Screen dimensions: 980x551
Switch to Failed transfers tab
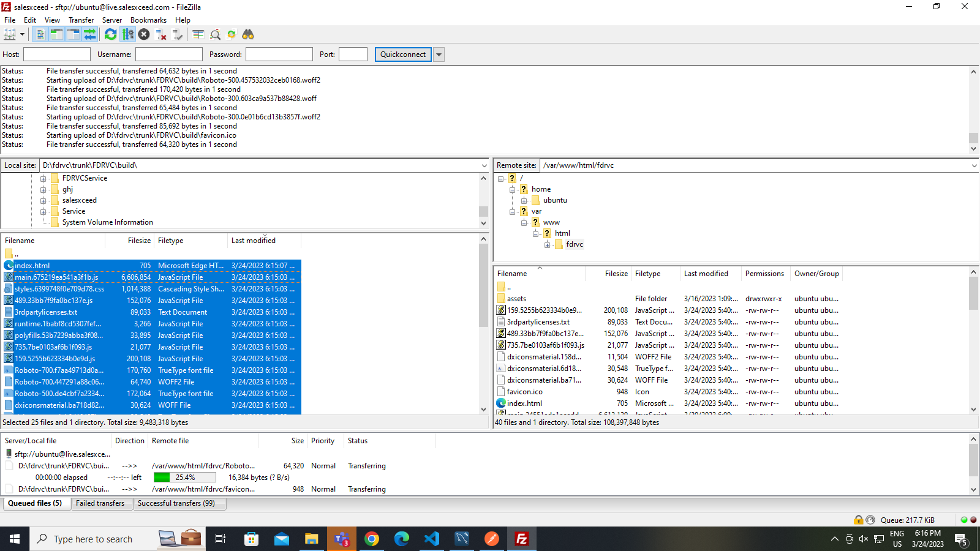[x=100, y=503]
